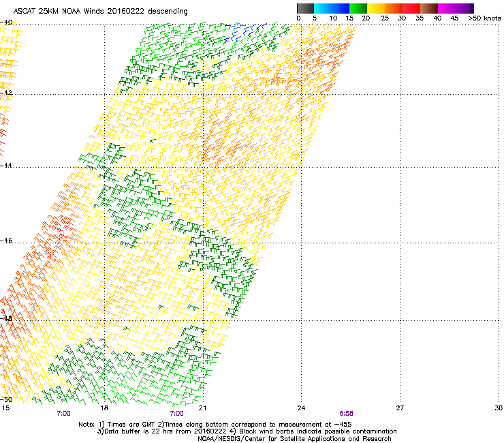Image resolution: width=504 pixels, height=443 pixels.
Task: Click the "7:00" time label between longitudes 15 and 18
Action: (63, 414)
